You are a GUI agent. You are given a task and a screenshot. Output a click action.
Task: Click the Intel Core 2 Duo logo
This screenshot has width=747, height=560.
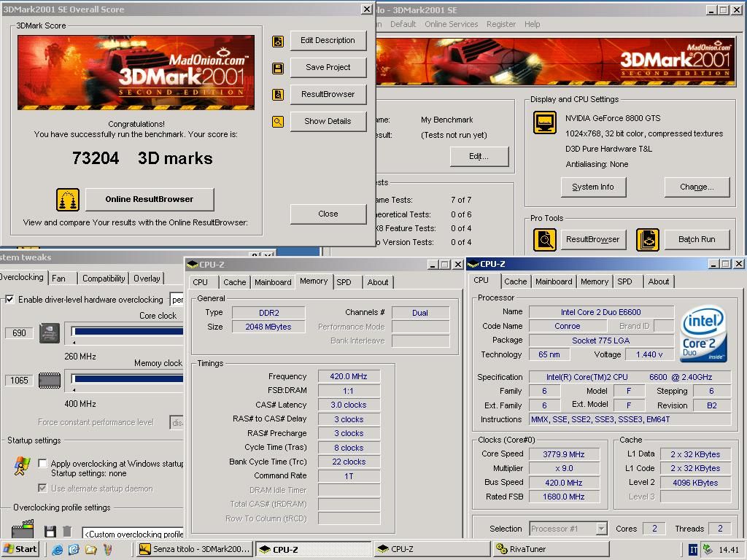704,333
